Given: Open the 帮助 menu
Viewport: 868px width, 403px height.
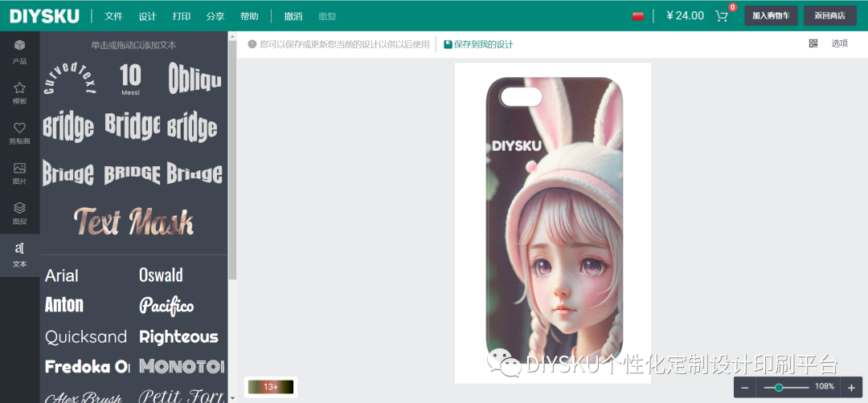Looking at the screenshot, I should coord(249,16).
